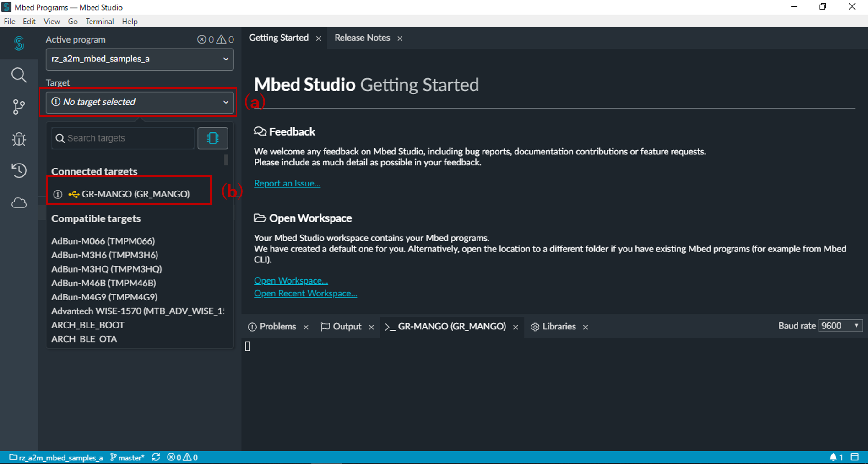Image resolution: width=868 pixels, height=464 pixels.
Task: Click the manage custom targets chip button
Action: [x=212, y=138]
